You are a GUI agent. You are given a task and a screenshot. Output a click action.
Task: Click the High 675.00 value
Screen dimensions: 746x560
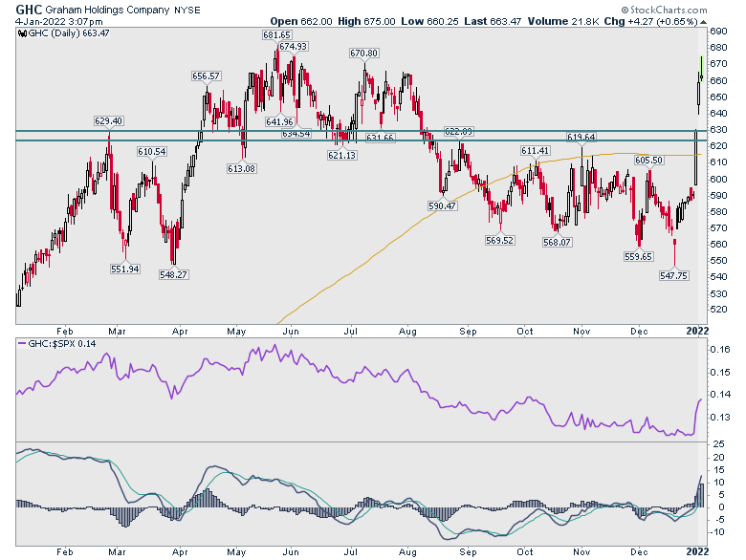(x=366, y=21)
